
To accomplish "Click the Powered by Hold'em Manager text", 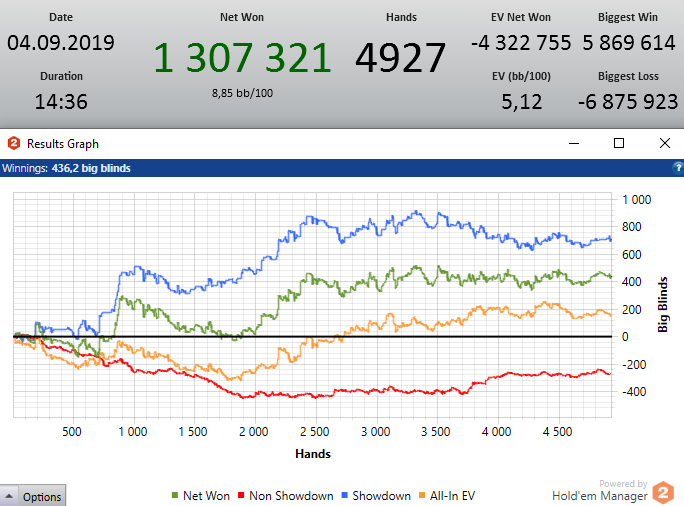I will tap(600, 491).
